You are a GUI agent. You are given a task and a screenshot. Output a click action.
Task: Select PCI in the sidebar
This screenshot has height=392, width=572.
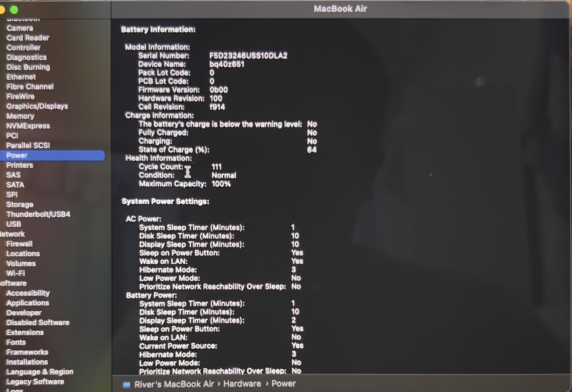[12, 136]
